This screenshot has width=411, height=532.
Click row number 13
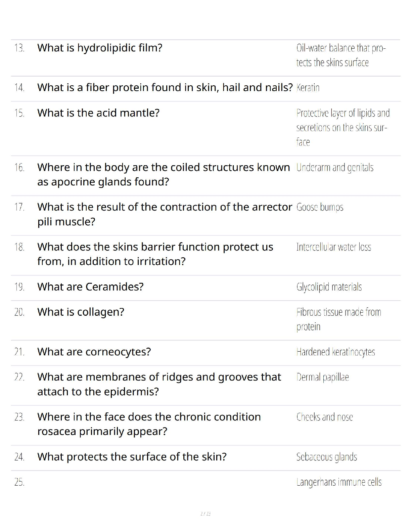(x=19, y=48)
